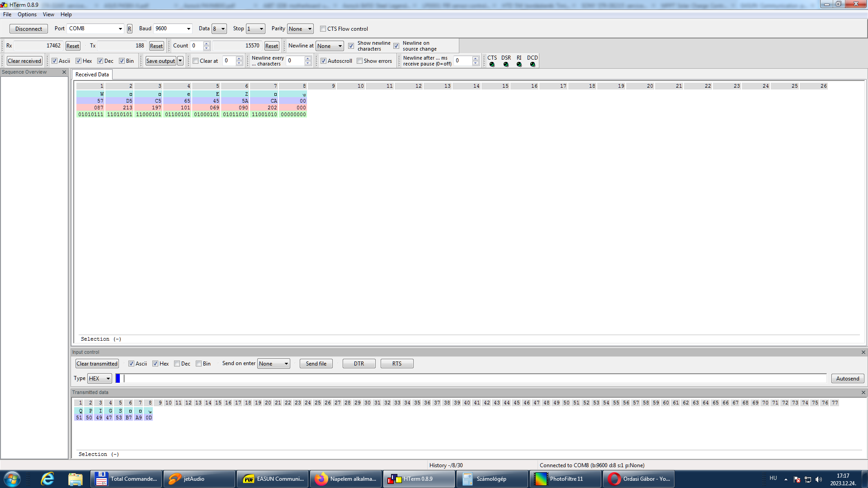This screenshot has height=488, width=868.
Task: Close the Input control panel
Action: [x=863, y=352]
